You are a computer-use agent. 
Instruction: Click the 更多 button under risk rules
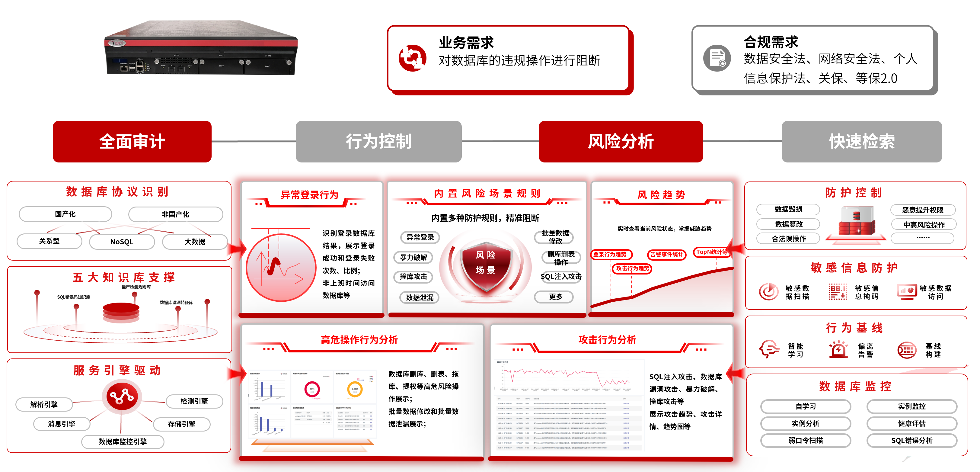[x=555, y=297]
